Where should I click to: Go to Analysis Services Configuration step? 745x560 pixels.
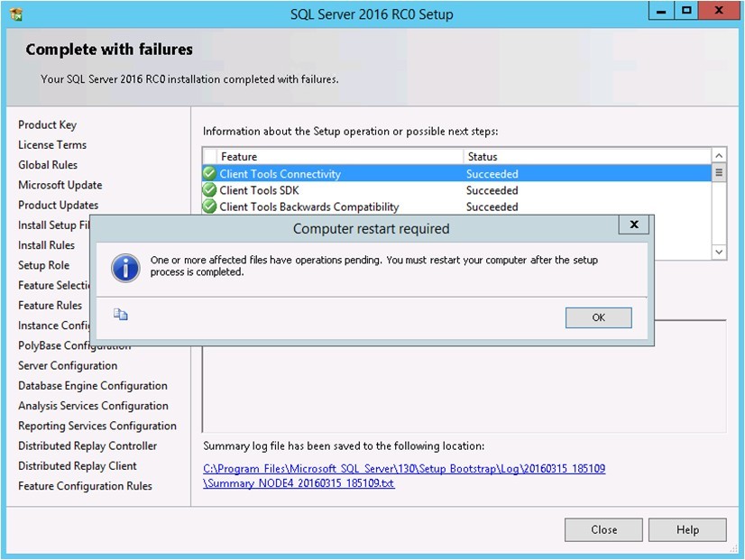(93, 406)
